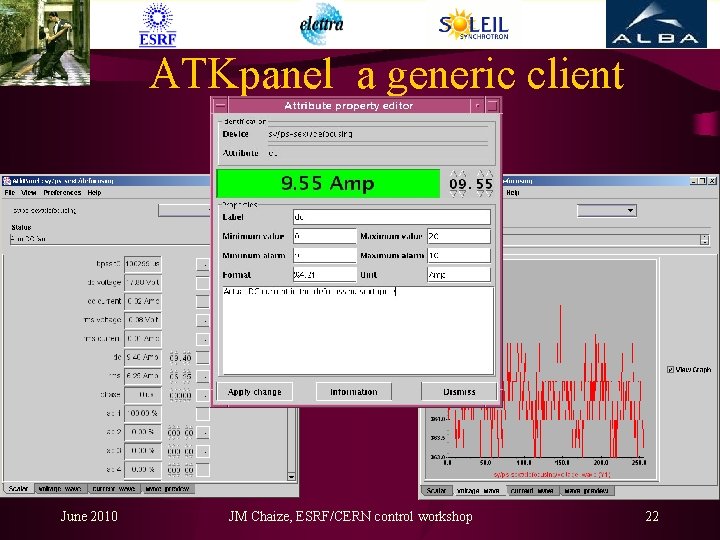The height and width of the screenshot is (540, 720).
Task: Click the Unit field containing Amp
Action: pos(459,275)
